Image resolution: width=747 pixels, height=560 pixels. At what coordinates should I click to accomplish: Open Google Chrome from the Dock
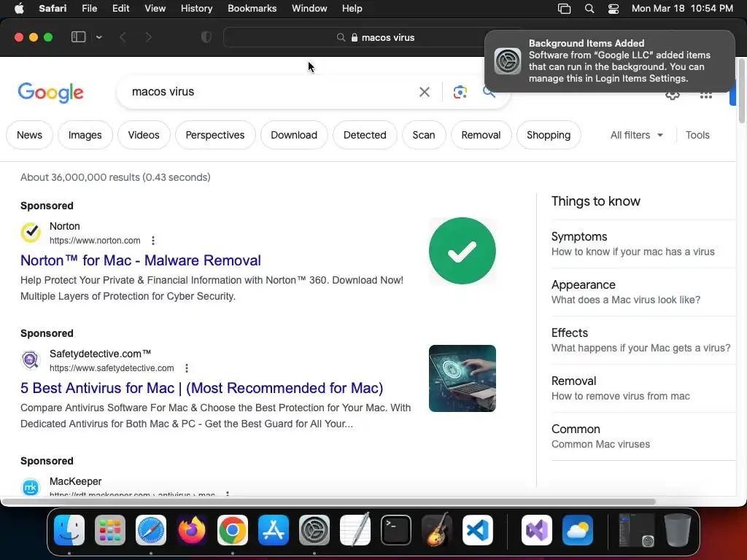click(x=233, y=530)
